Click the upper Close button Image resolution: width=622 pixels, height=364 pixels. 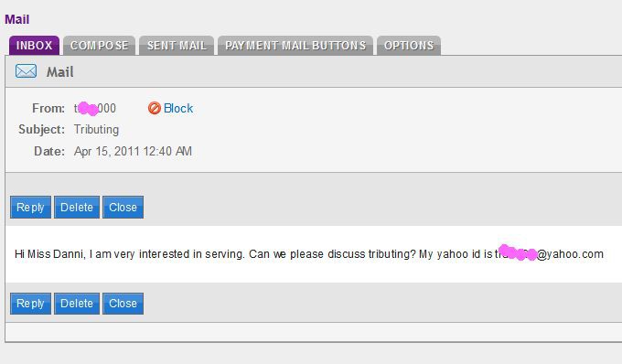pyautogui.click(x=123, y=207)
